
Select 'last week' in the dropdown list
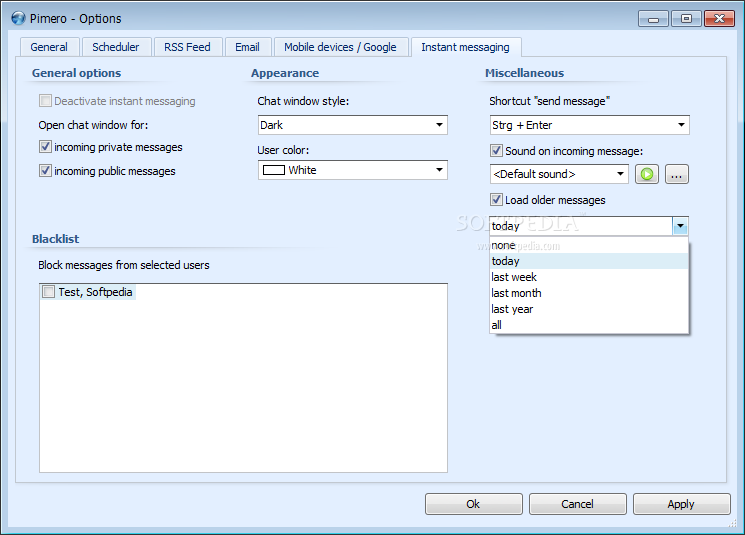coord(589,277)
